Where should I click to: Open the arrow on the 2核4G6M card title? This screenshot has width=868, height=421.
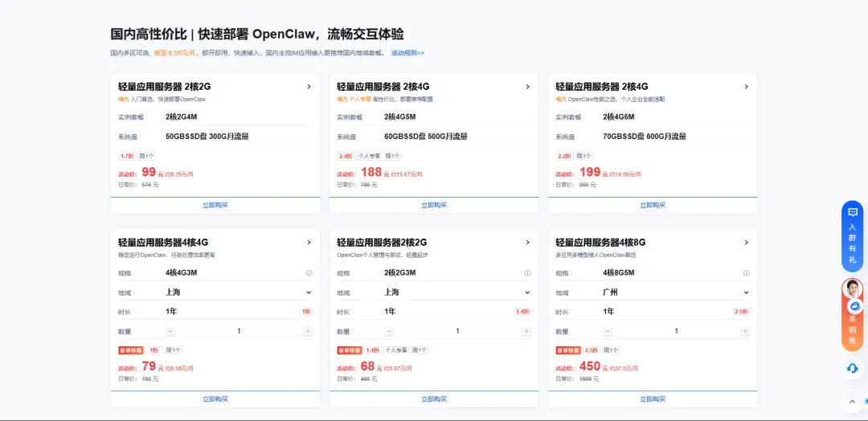[746, 86]
